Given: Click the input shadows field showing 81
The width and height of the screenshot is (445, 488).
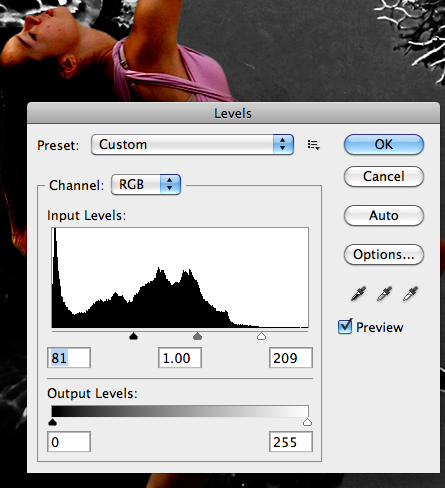Looking at the screenshot, I should coord(69,358).
